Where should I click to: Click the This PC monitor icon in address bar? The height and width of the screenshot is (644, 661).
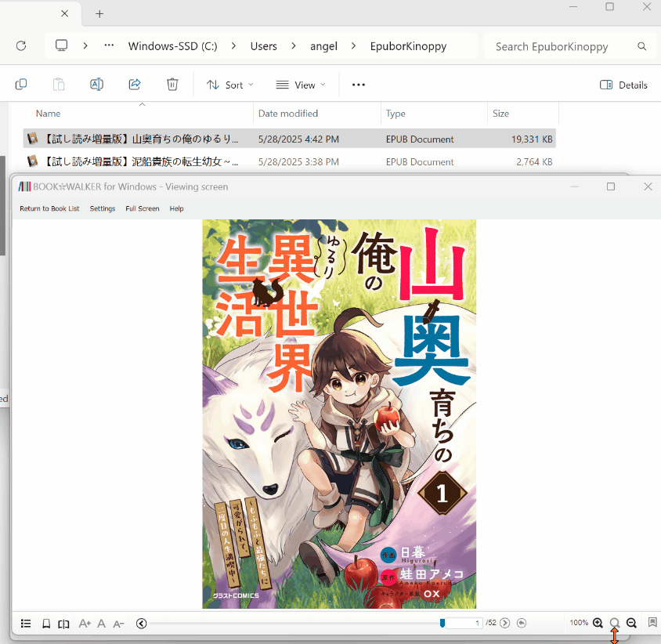[x=62, y=45]
